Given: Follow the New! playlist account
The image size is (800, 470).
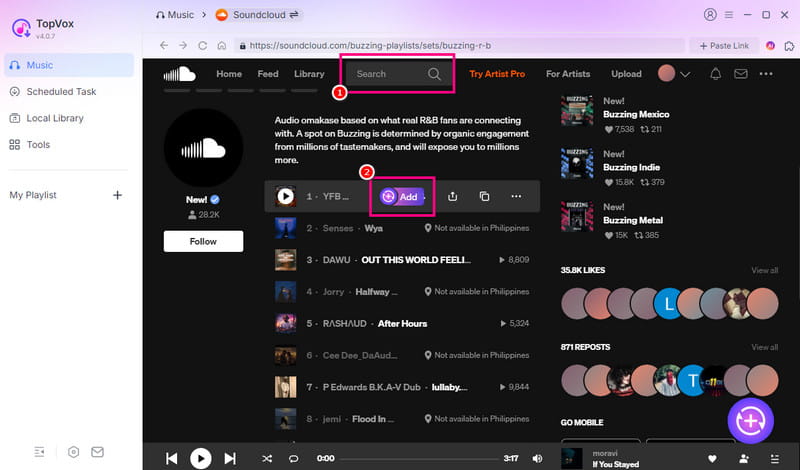Looking at the screenshot, I should (203, 241).
